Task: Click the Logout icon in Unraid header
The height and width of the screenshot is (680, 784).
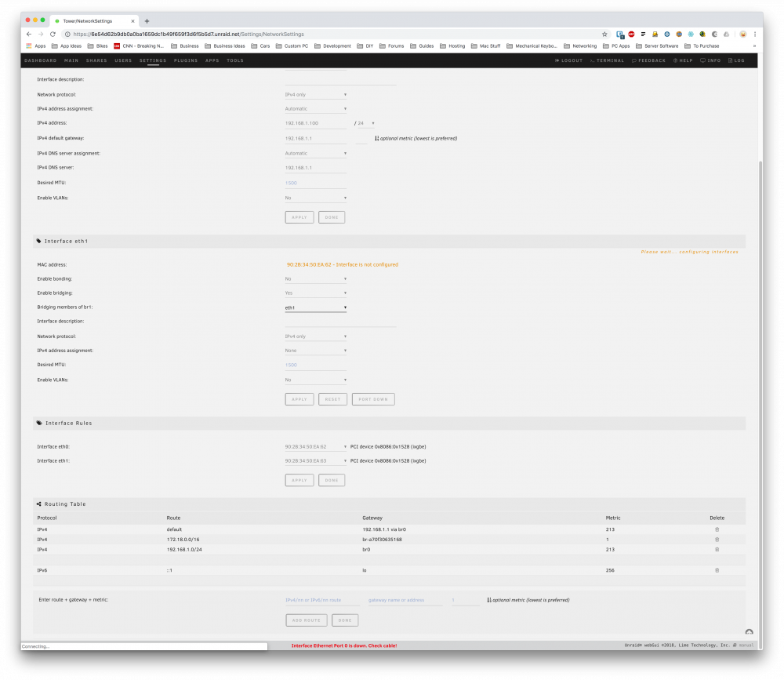Action: [568, 60]
